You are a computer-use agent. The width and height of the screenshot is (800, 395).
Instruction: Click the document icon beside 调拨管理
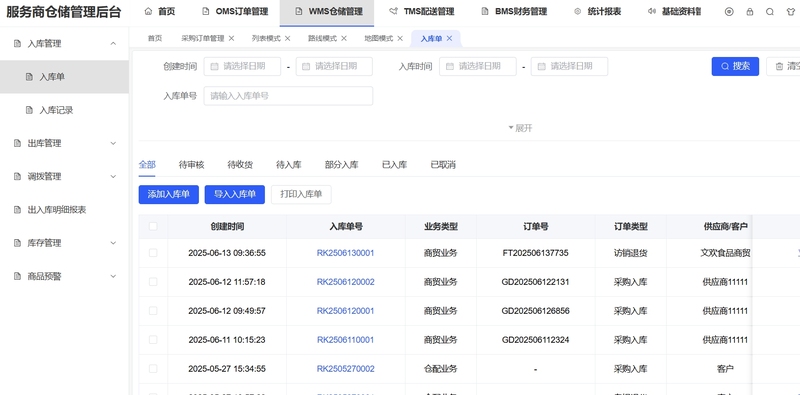17,177
